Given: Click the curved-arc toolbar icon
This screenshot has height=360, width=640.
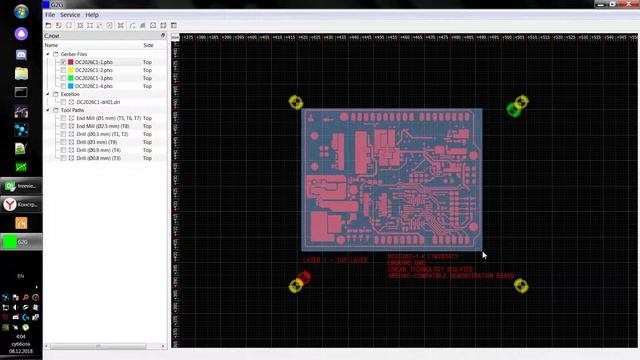Looking at the screenshot, I should point(132,25).
